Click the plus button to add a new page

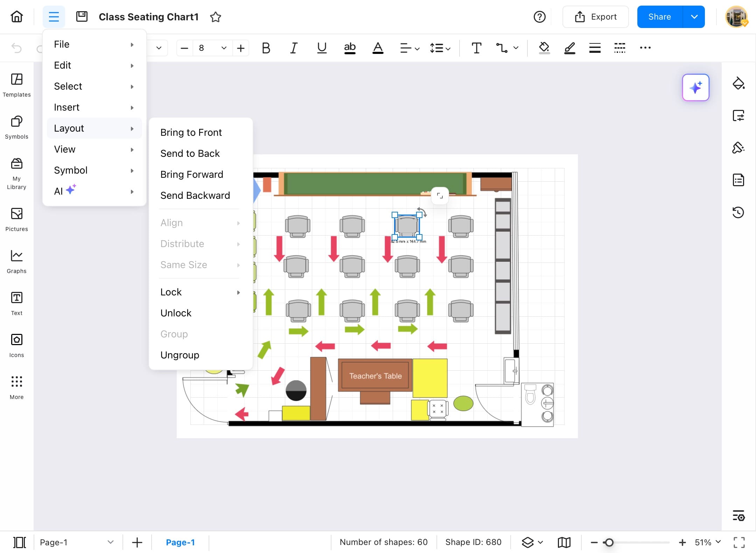coord(137,542)
